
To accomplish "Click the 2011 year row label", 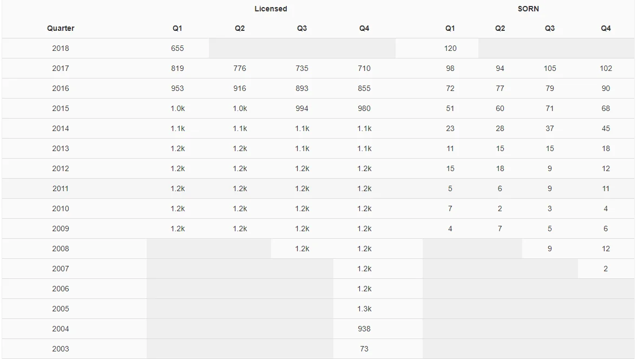I will 61,188.
